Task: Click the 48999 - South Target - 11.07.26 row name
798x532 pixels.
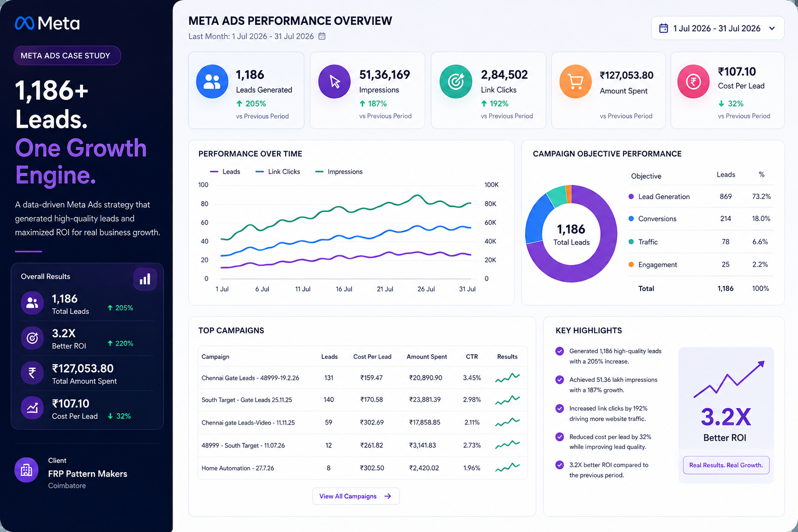Action: coord(243,445)
